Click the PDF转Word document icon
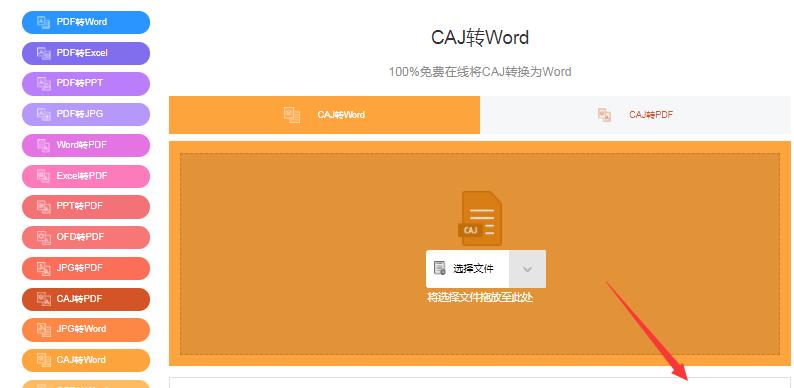This screenshot has height=388, width=794. coord(44,22)
